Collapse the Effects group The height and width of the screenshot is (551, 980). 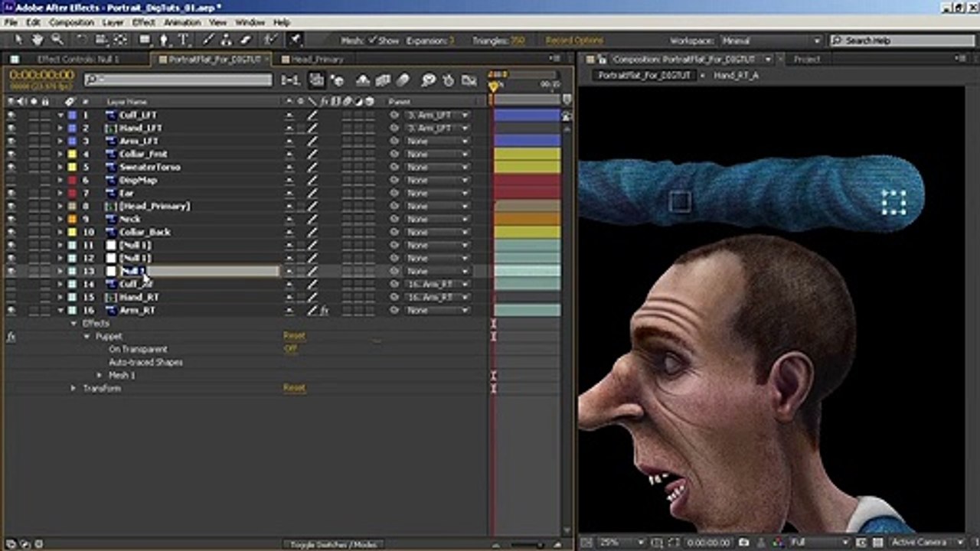74,324
